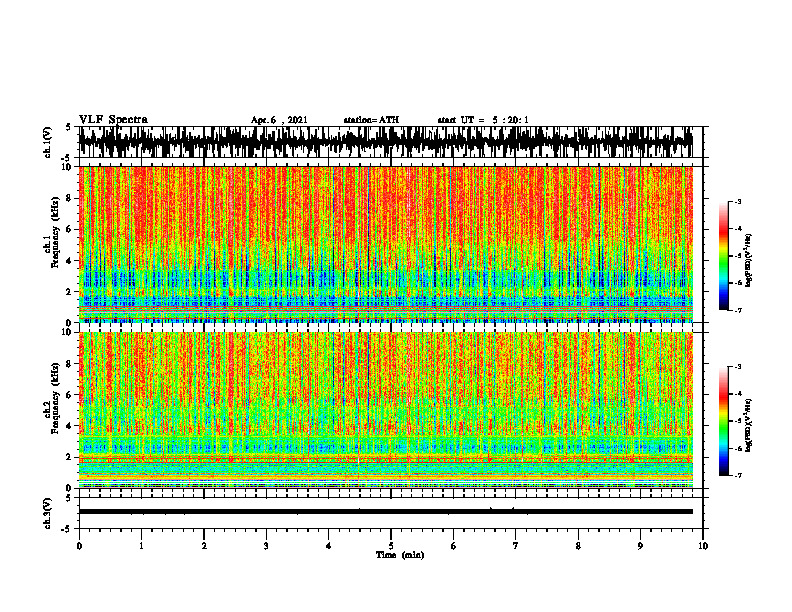Click the ch.2 spectrogram color scale bar
This screenshot has width=792, height=612.
point(723,421)
